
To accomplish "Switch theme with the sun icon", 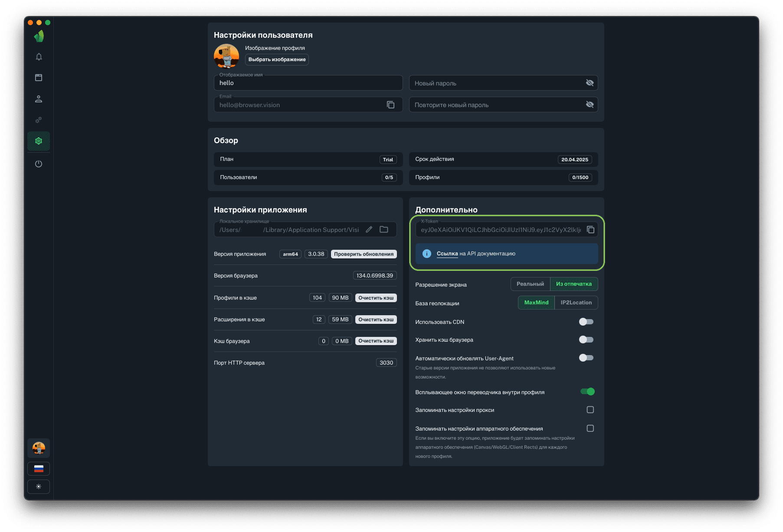I will point(39,486).
